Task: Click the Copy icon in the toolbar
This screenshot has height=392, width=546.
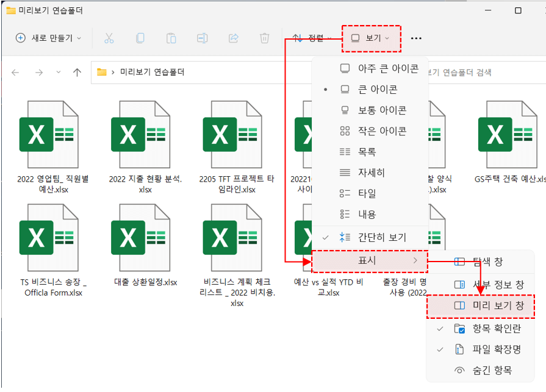Action: 140,38
